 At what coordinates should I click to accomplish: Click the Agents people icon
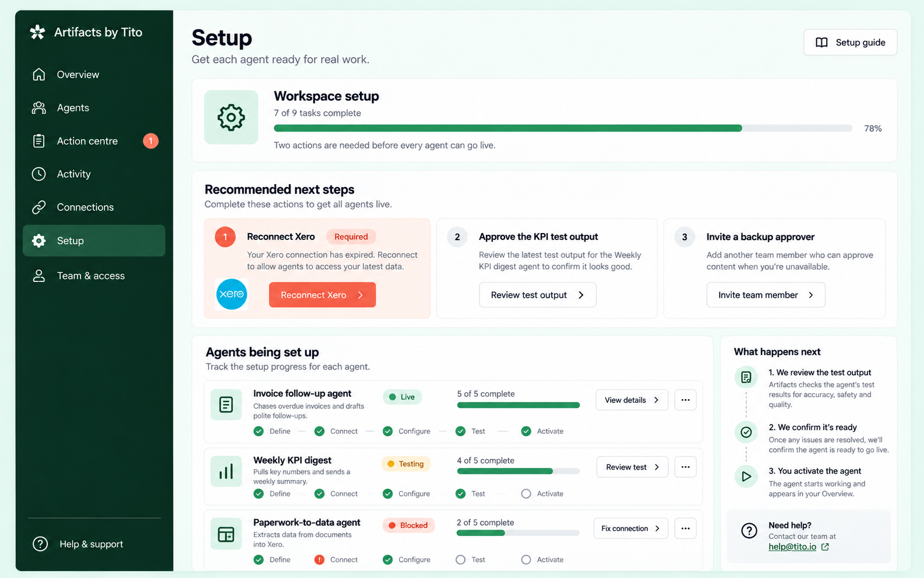[x=39, y=108]
